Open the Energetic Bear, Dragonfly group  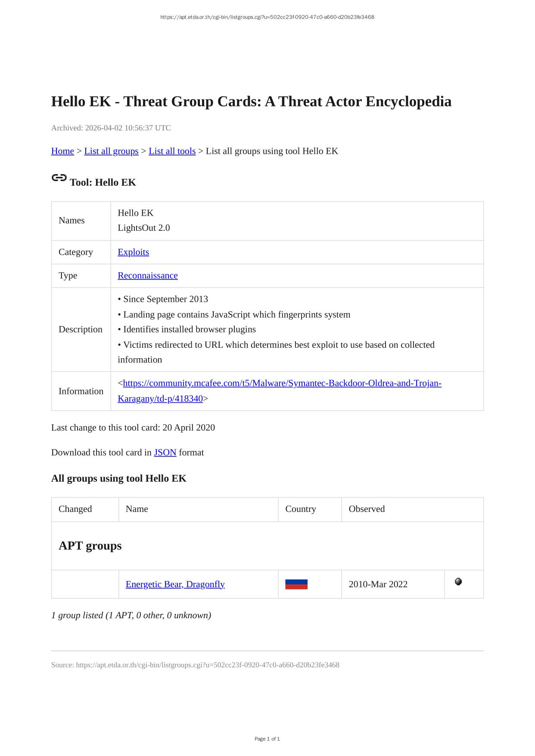click(175, 584)
